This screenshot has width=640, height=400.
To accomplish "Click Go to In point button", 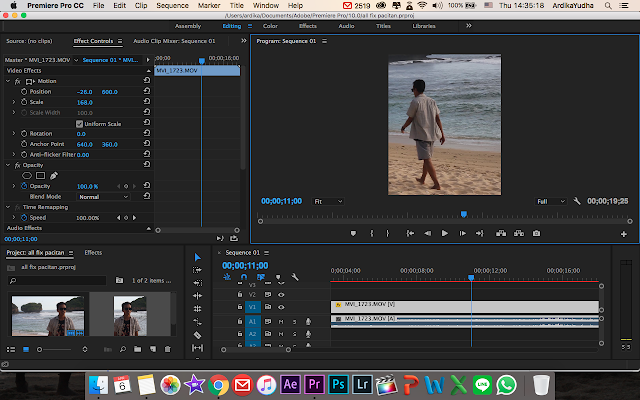I will (x=410, y=233).
